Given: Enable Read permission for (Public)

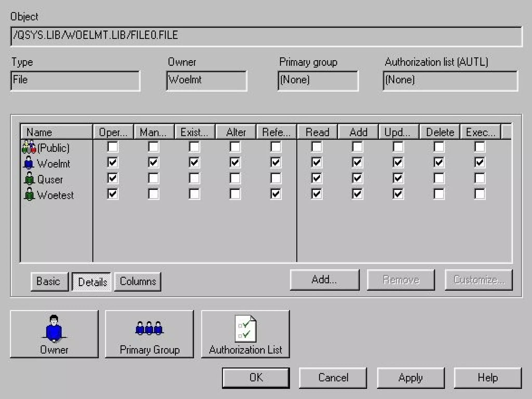Looking at the screenshot, I should [316, 147].
